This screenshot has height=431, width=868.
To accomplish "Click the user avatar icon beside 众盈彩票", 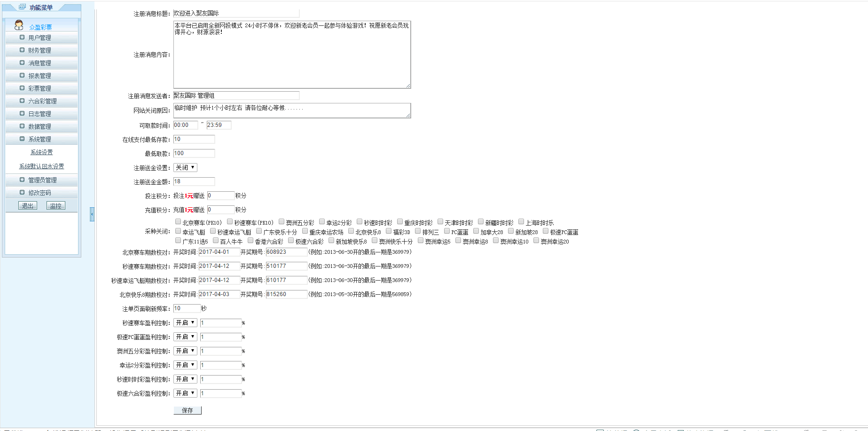I will pyautogui.click(x=19, y=25).
